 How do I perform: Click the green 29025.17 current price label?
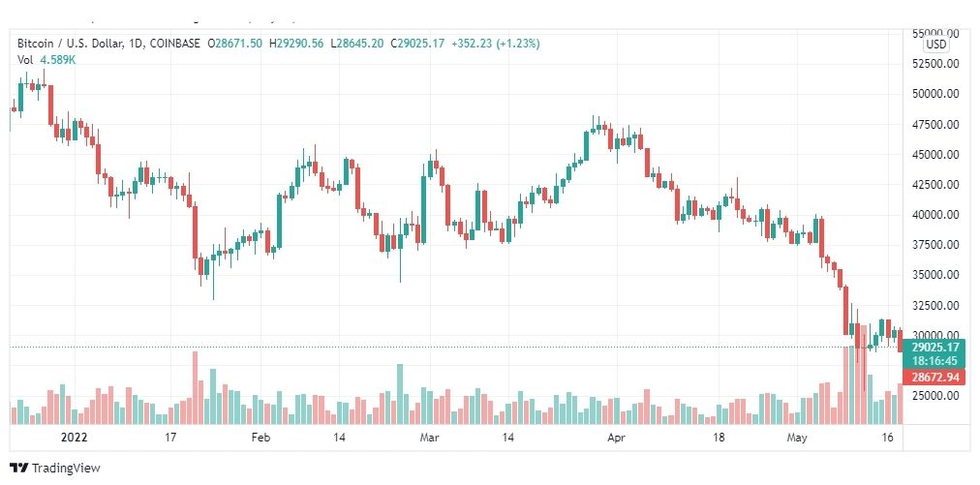pos(935,347)
